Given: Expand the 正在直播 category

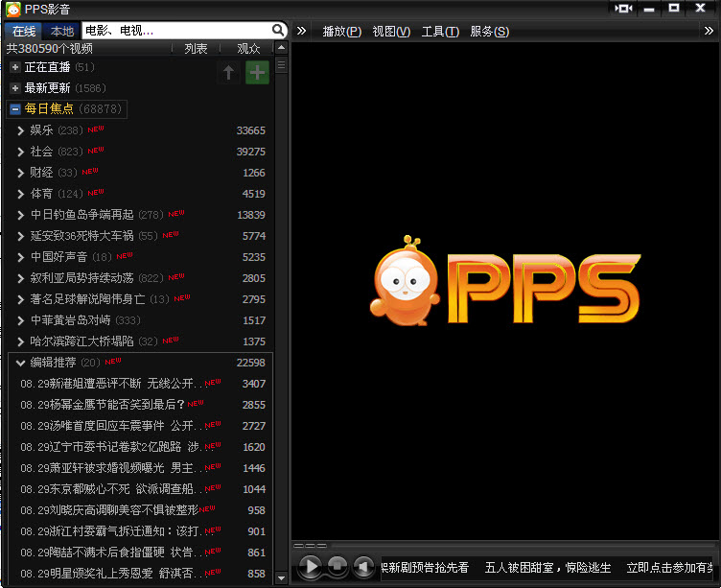Looking at the screenshot, I should pos(15,67).
